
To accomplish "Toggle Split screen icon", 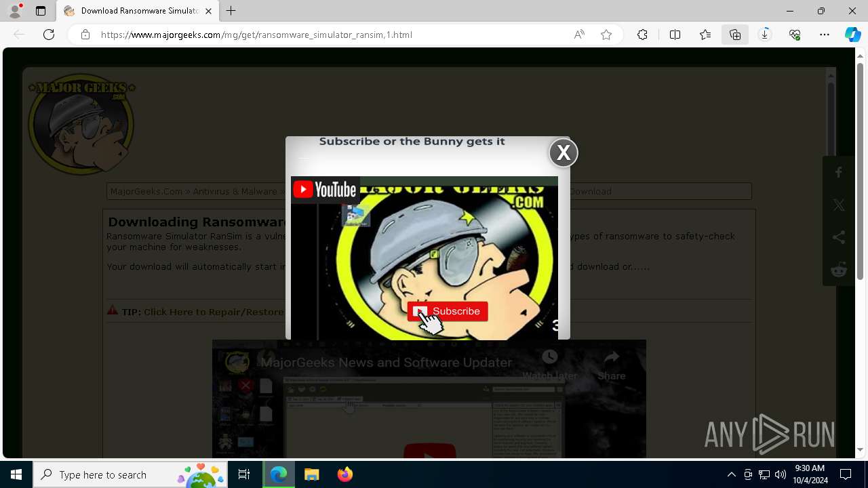I will (x=675, y=35).
